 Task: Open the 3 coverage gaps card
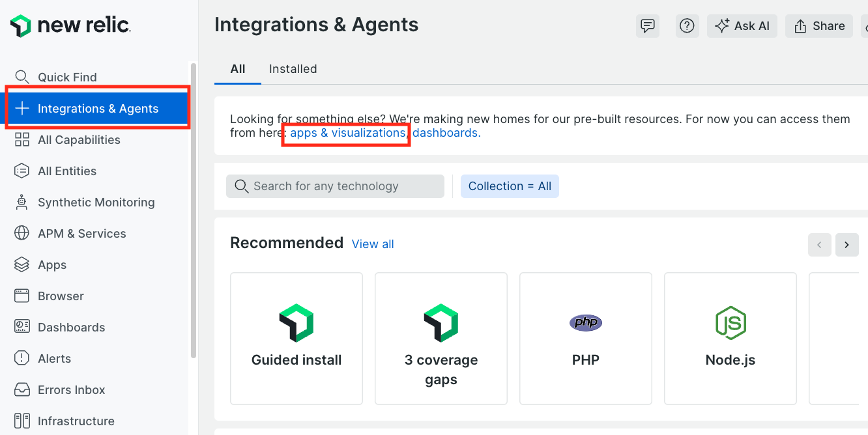pyautogui.click(x=441, y=339)
